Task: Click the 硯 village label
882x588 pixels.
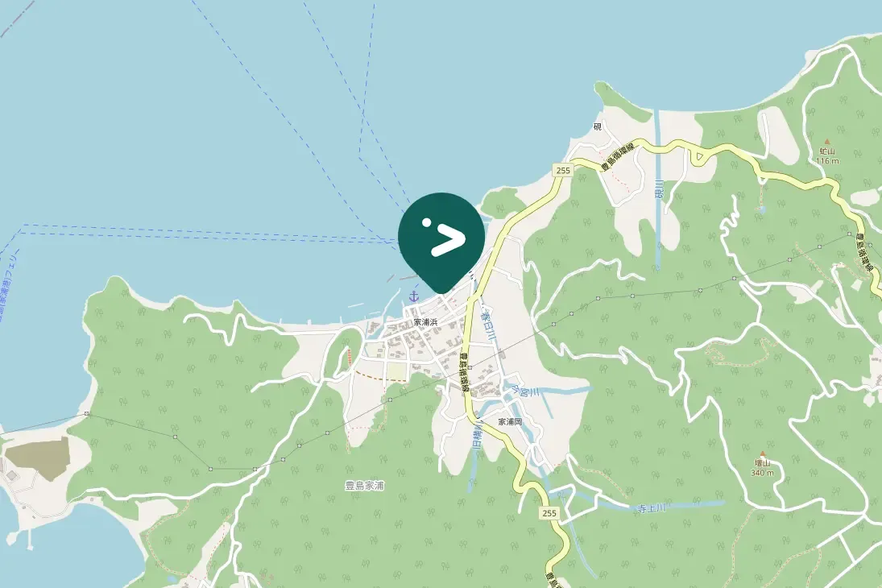Action: [x=598, y=127]
